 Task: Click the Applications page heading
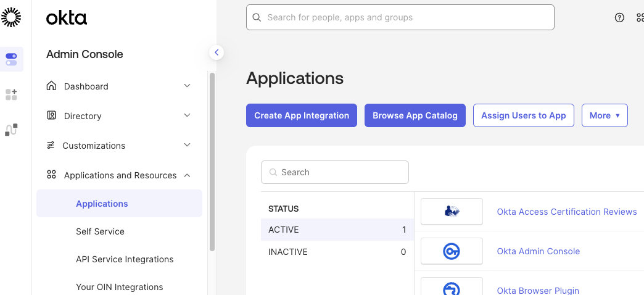coord(294,78)
